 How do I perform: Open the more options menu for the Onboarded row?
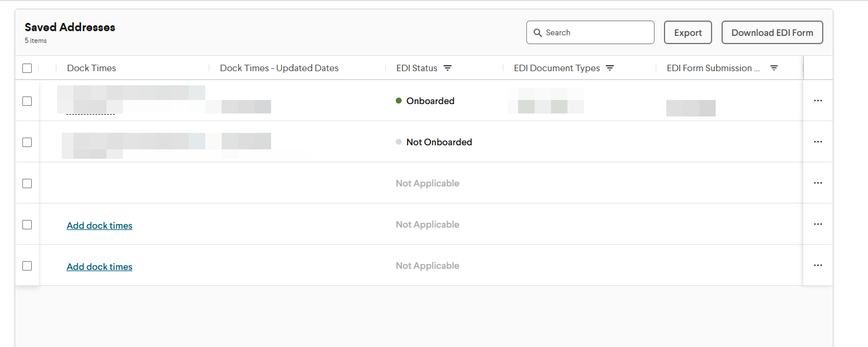(x=817, y=101)
